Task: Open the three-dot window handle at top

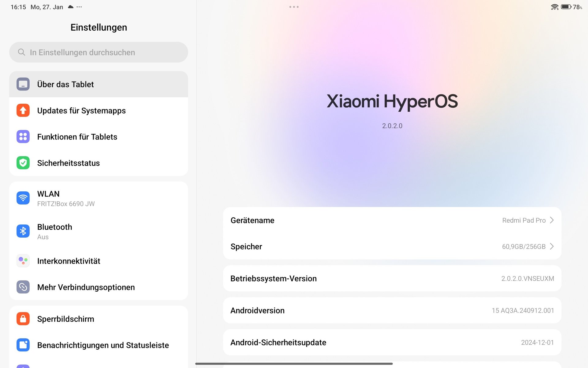Action: click(x=294, y=7)
